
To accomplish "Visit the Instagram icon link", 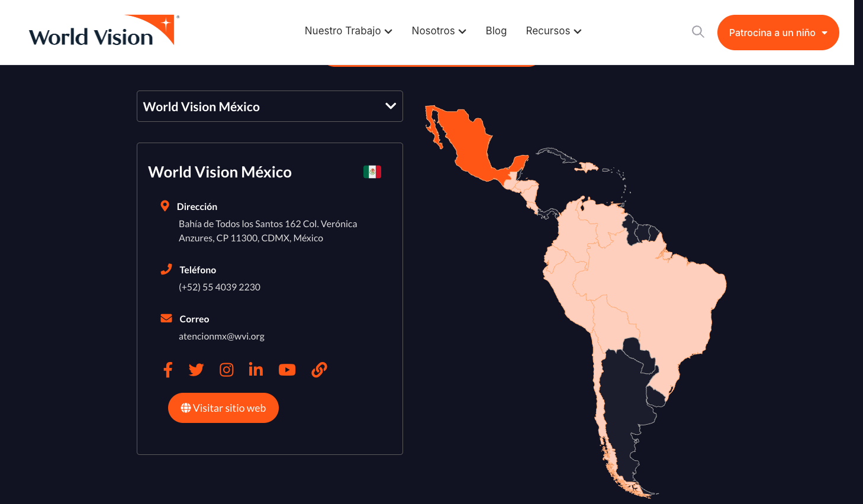I will (x=227, y=370).
